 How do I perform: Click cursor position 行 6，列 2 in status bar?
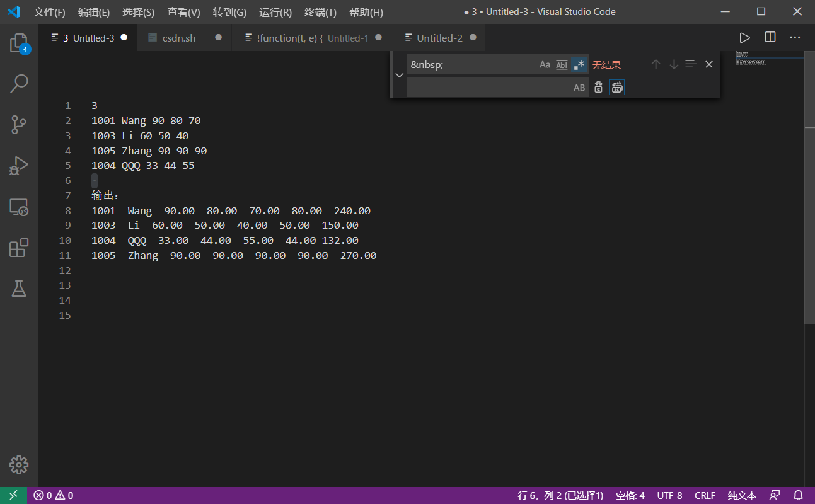point(560,495)
